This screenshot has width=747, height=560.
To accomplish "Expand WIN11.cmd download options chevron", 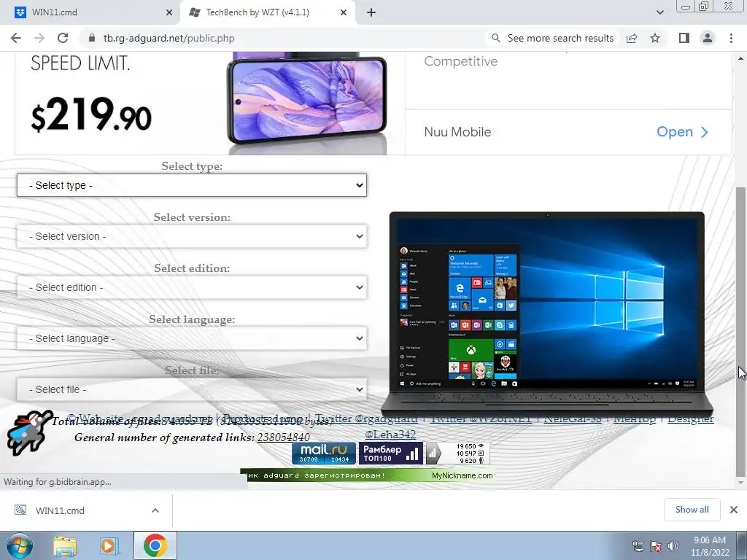I will [155, 510].
